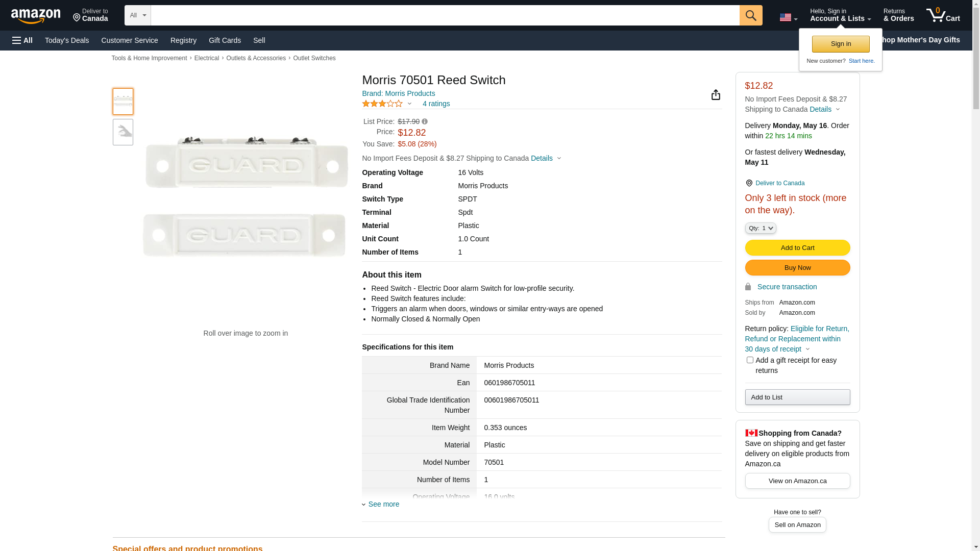Click the list price info icon

pos(425,121)
